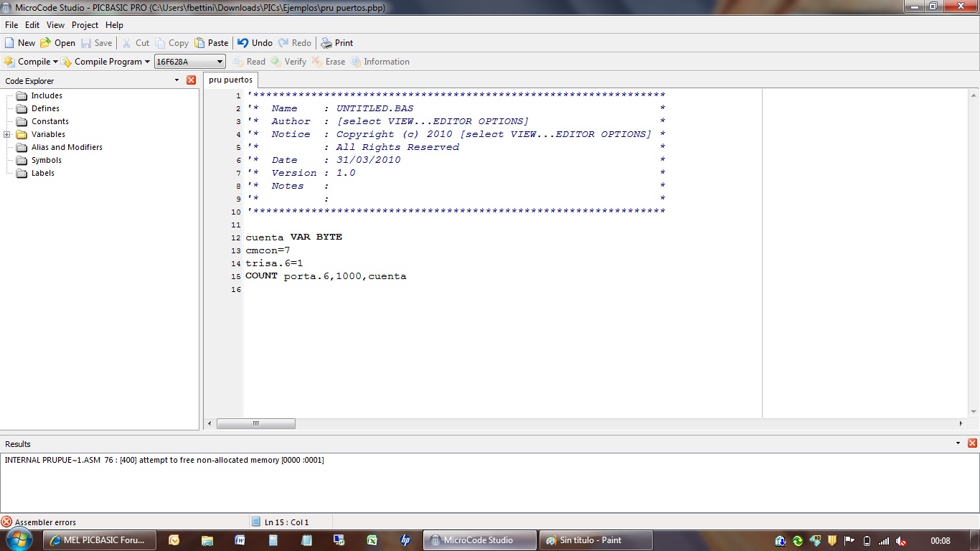980x551 pixels.
Task: Click the editor vertical scroll-down arrow
Action: click(974, 412)
